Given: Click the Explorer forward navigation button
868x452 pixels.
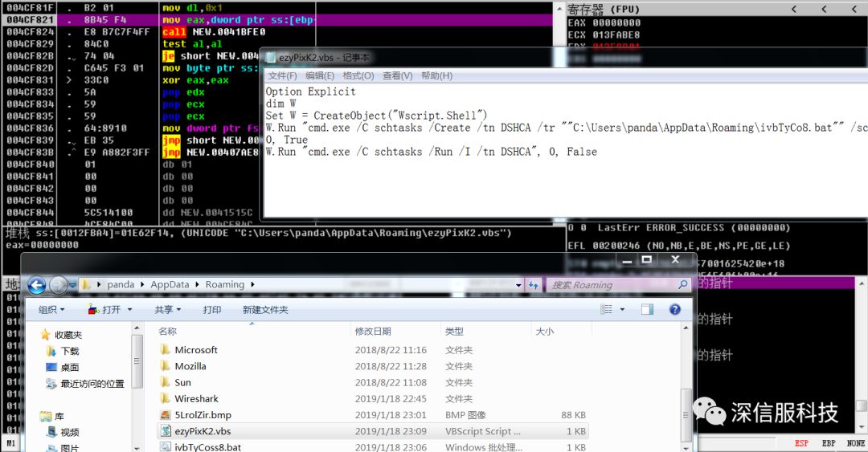Looking at the screenshot, I should [58, 285].
